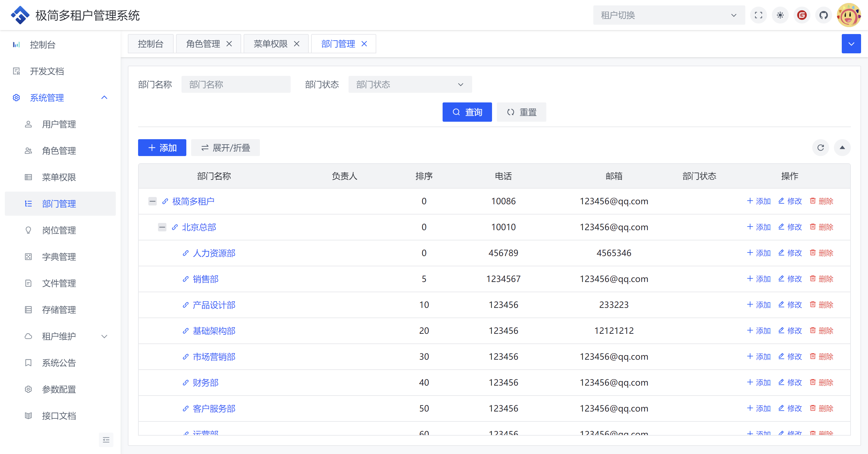868x454 pixels.
Task: Open 岗位管理 in the sidebar
Action: coord(59,230)
